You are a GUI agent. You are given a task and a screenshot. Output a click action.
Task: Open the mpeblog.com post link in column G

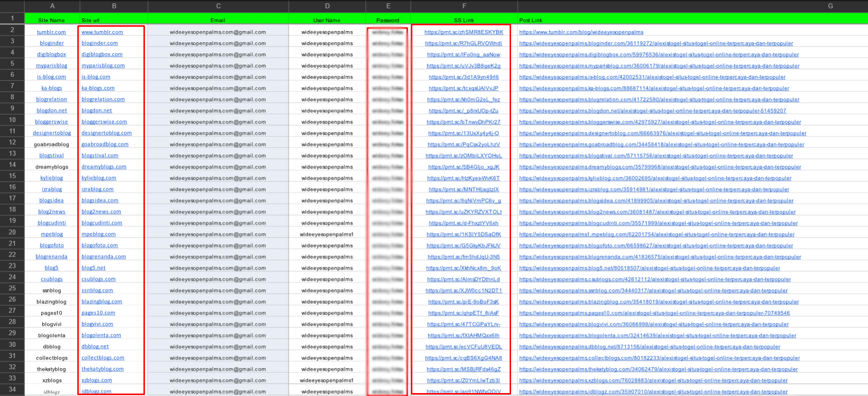[x=657, y=234]
